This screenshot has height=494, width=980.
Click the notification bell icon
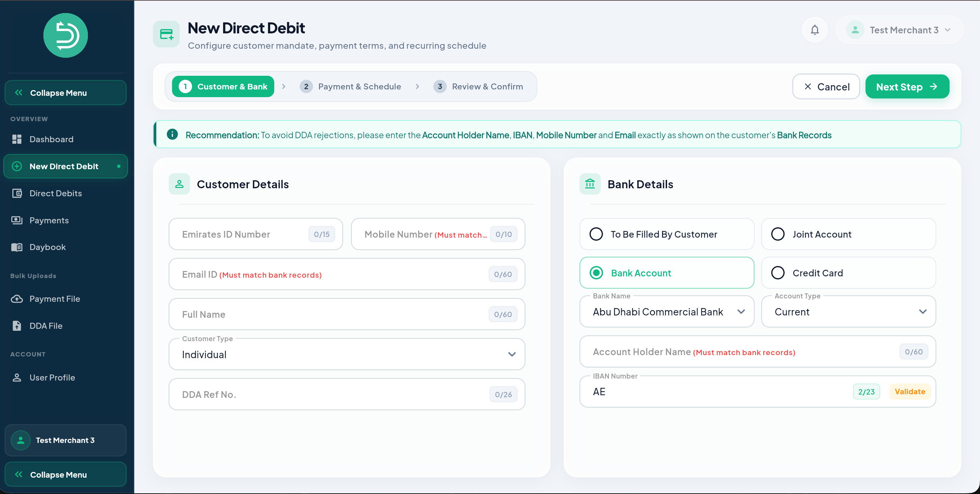(815, 30)
